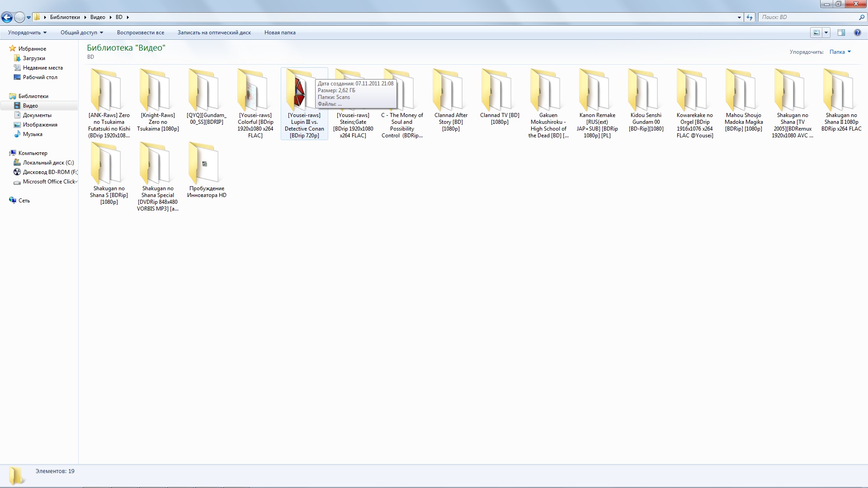Select '[Yousei-raws] Lupin III vs. Detective Conan' folder
This screenshot has width=868, height=488.
tap(304, 103)
